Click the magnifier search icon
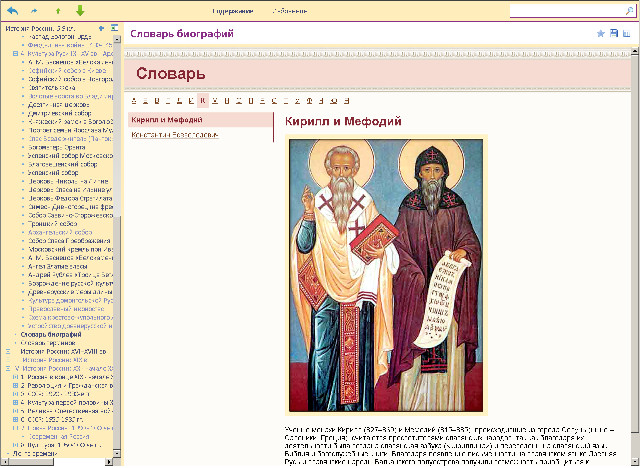 click(629, 11)
